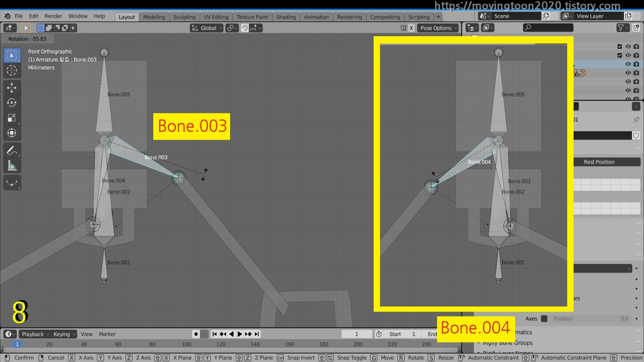The width and height of the screenshot is (644, 362).
Task: Choose Intersect Selection mode icon
Action: tap(73, 28)
